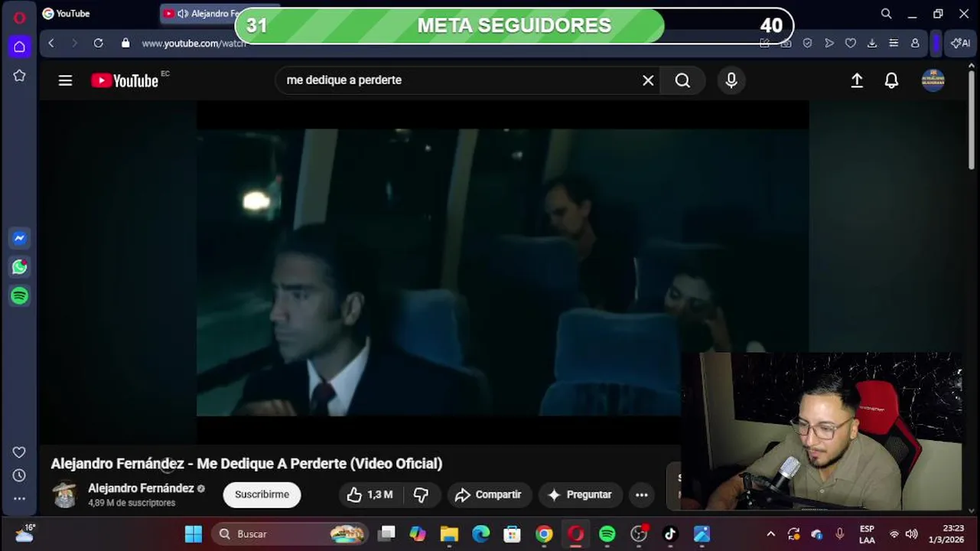Open TikTok from taskbar
980x551 pixels.
pyautogui.click(x=670, y=534)
